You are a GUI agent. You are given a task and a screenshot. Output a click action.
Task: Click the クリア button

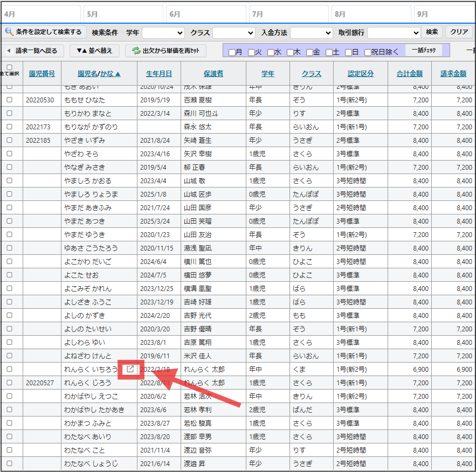click(459, 32)
